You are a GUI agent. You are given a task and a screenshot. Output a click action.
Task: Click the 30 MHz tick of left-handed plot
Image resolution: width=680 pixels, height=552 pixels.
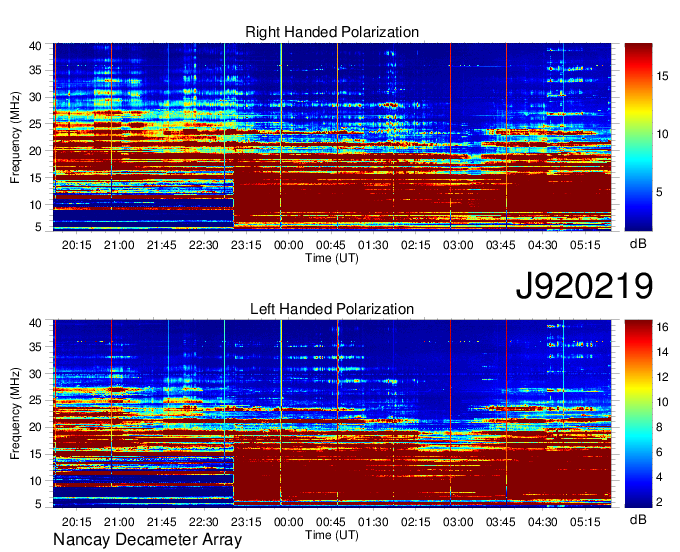[x=36, y=374]
